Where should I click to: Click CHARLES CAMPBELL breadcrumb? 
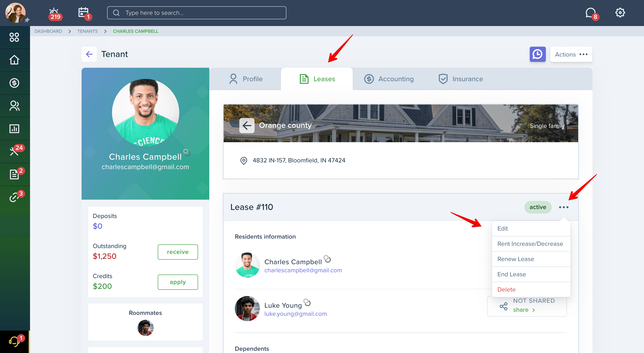pos(136,31)
